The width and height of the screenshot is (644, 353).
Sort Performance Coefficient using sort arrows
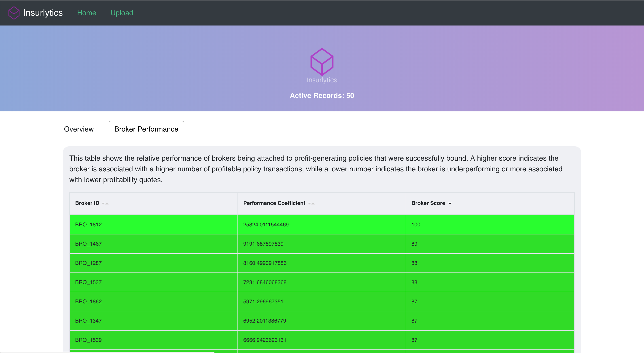pyautogui.click(x=311, y=203)
